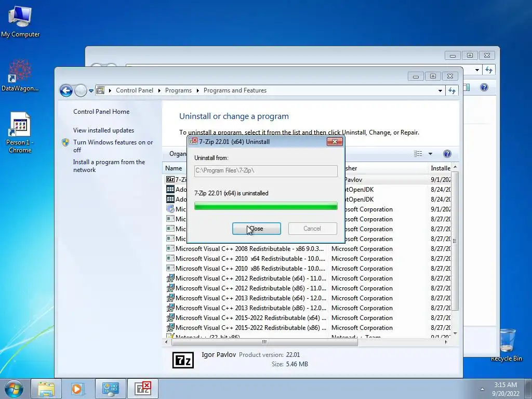
Task: Minimize the Programs and Features window
Action: click(x=416, y=76)
